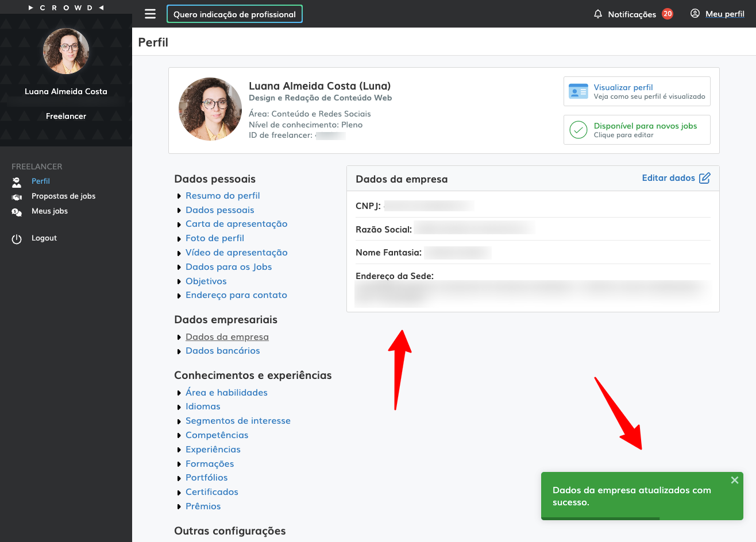Expand the Resumo do perfil arrow
The image size is (756, 542).
tap(179, 196)
